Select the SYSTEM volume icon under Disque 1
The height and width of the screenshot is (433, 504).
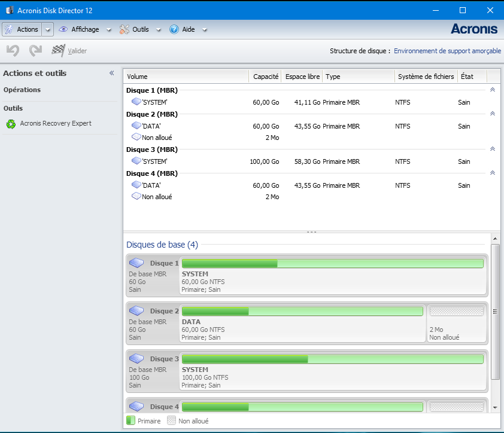136,102
